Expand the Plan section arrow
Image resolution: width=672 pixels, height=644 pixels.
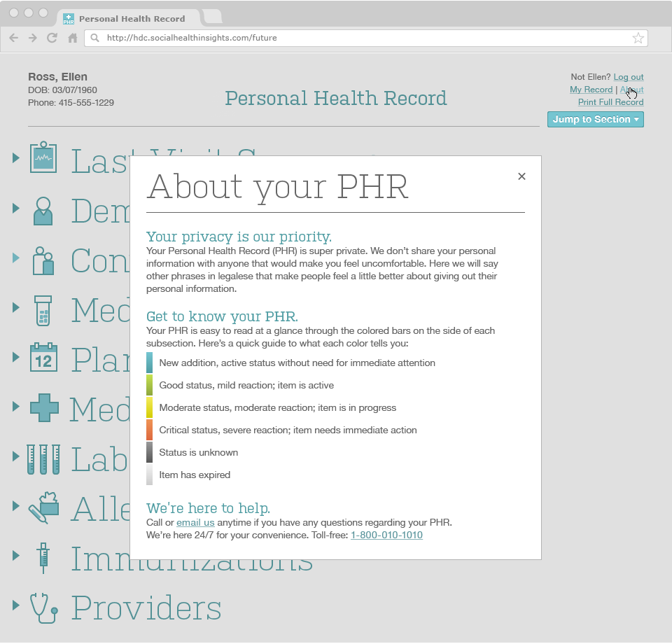click(x=16, y=357)
